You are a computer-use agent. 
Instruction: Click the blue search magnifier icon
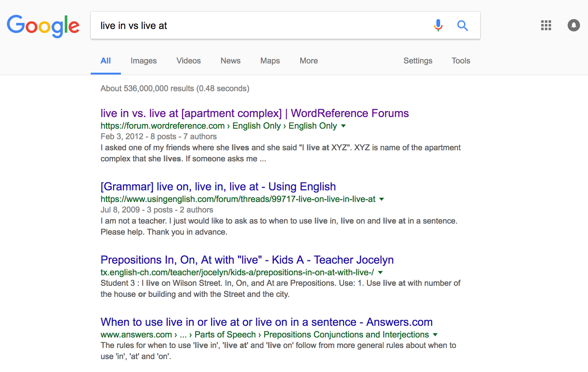463,25
